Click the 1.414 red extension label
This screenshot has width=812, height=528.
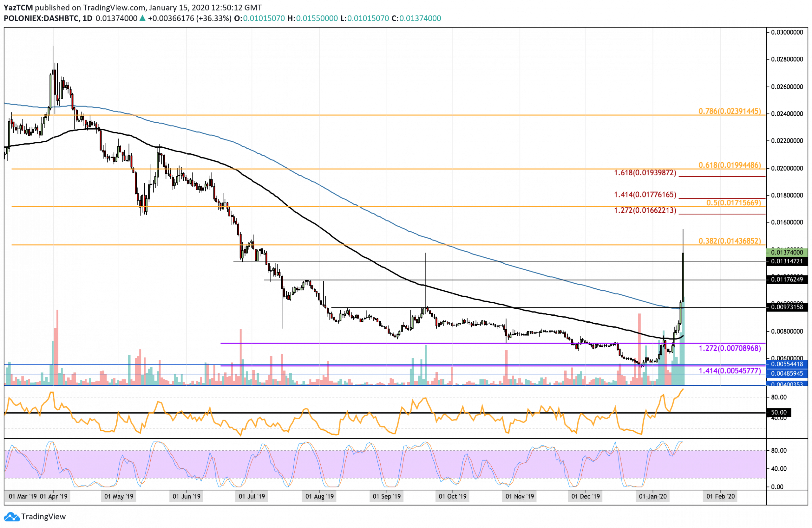(x=645, y=195)
